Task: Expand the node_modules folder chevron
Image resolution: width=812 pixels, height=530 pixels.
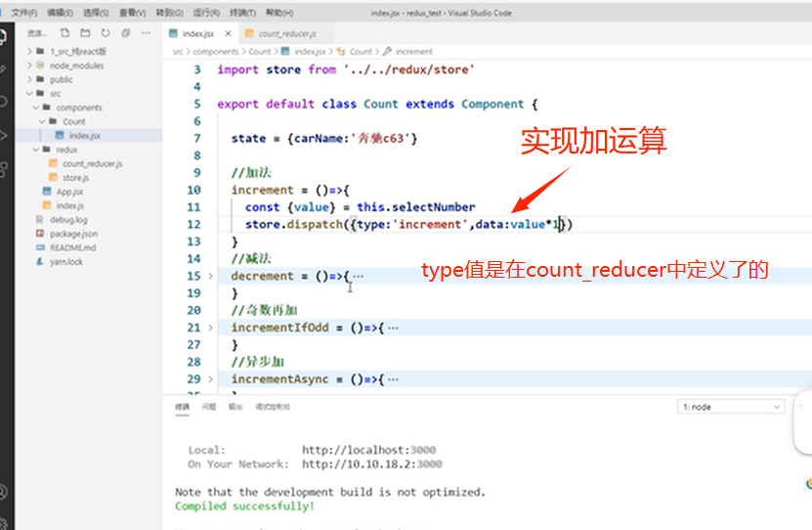Action: [x=29, y=66]
